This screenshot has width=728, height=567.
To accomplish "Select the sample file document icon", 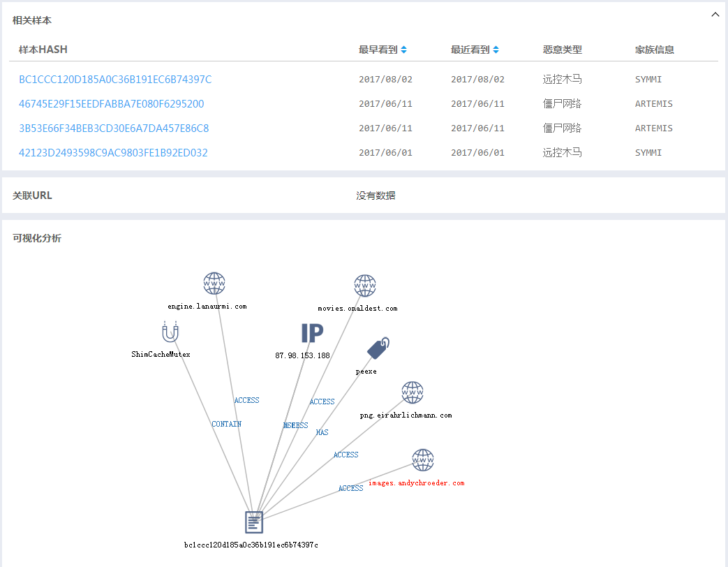I will 254,522.
